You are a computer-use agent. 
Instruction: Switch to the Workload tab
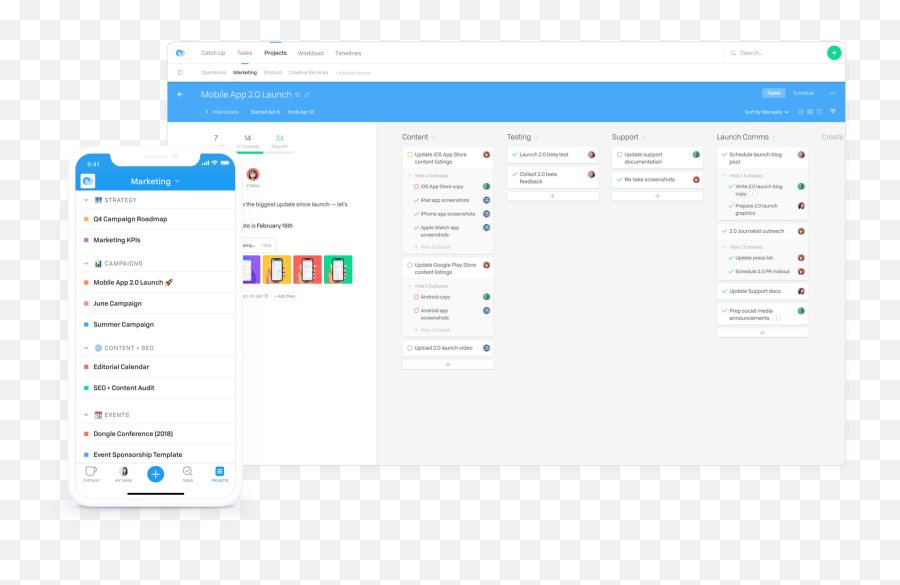pos(311,53)
